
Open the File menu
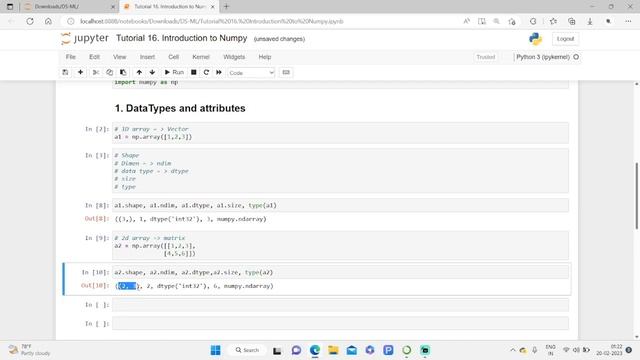click(x=71, y=57)
